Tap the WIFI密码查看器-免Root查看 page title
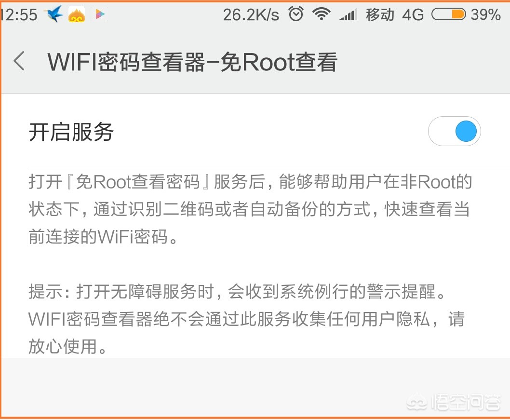510x420 pixels. coord(192,62)
